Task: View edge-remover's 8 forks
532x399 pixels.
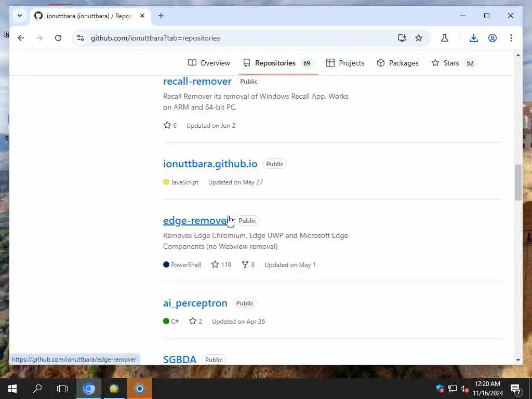Action: (248, 264)
